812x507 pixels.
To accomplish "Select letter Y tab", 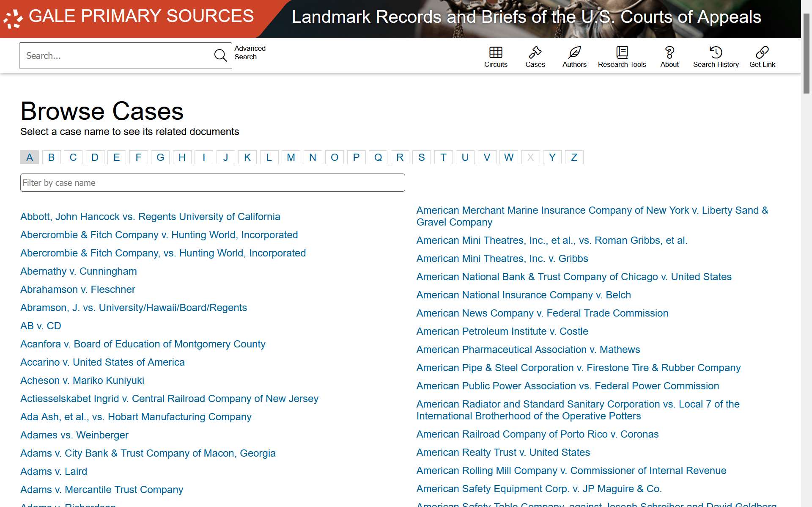I will (x=552, y=157).
